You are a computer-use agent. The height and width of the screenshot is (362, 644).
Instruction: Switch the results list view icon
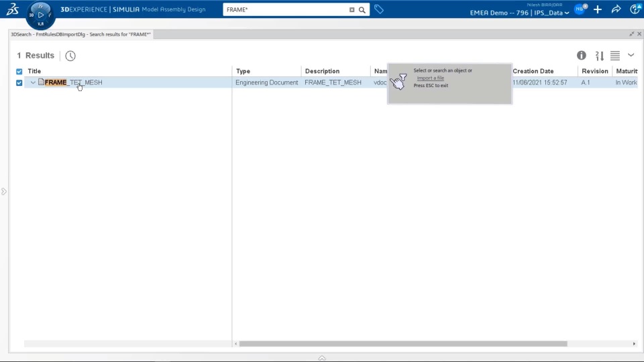[x=615, y=56]
